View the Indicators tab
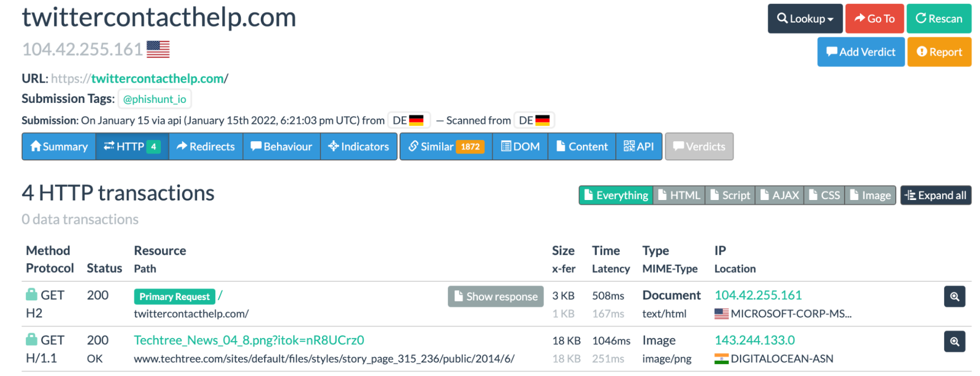 tap(359, 147)
